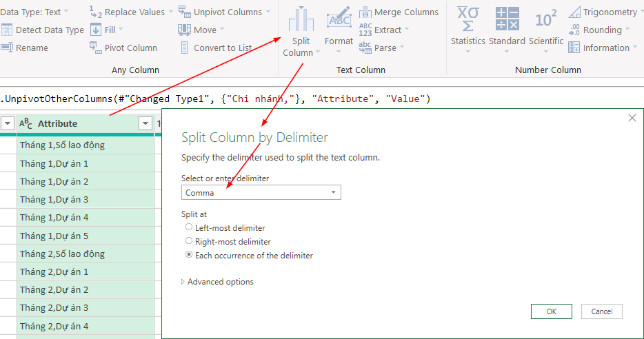Viewport: 644px width, 339px height.
Task: Select cell 'Tháng 2,Dự án 2'
Action: click(85, 290)
